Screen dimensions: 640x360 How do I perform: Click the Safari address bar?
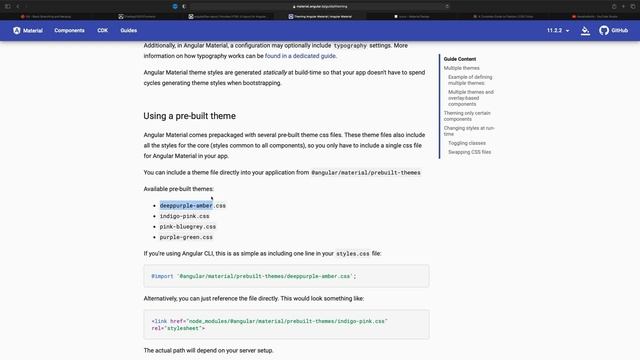pyautogui.click(x=320, y=6)
